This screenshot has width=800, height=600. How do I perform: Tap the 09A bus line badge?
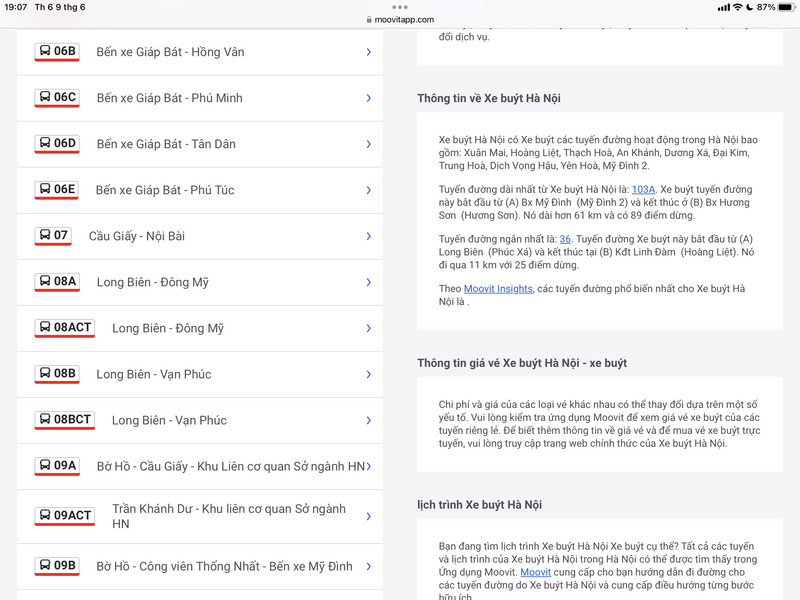click(x=57, y=466)
